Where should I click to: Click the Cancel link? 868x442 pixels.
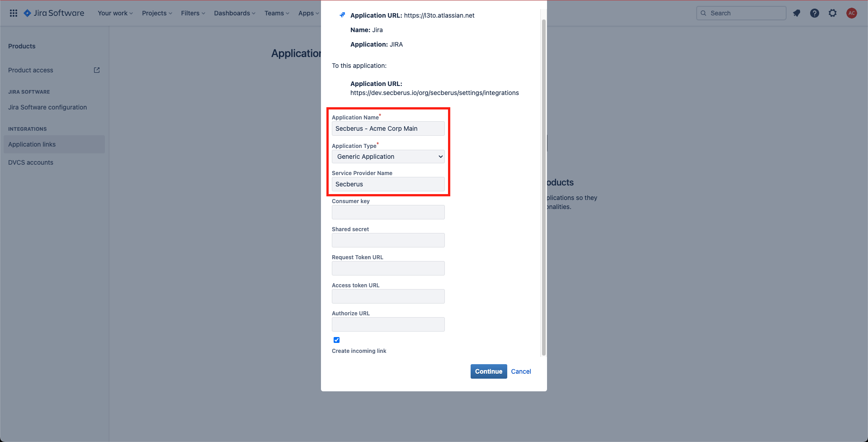pyautogui.click(x=521, y=371)
